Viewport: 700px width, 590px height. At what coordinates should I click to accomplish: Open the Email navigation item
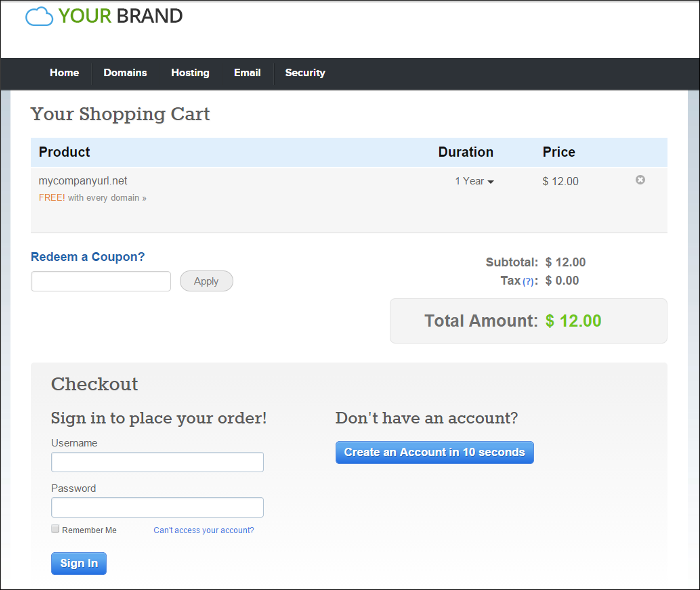tap(247, 73)
